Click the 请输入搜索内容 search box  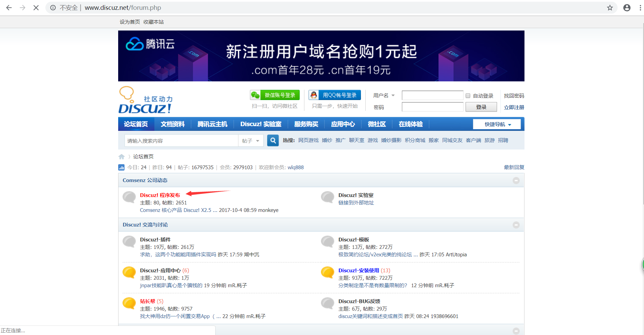(x=181, y=141)
